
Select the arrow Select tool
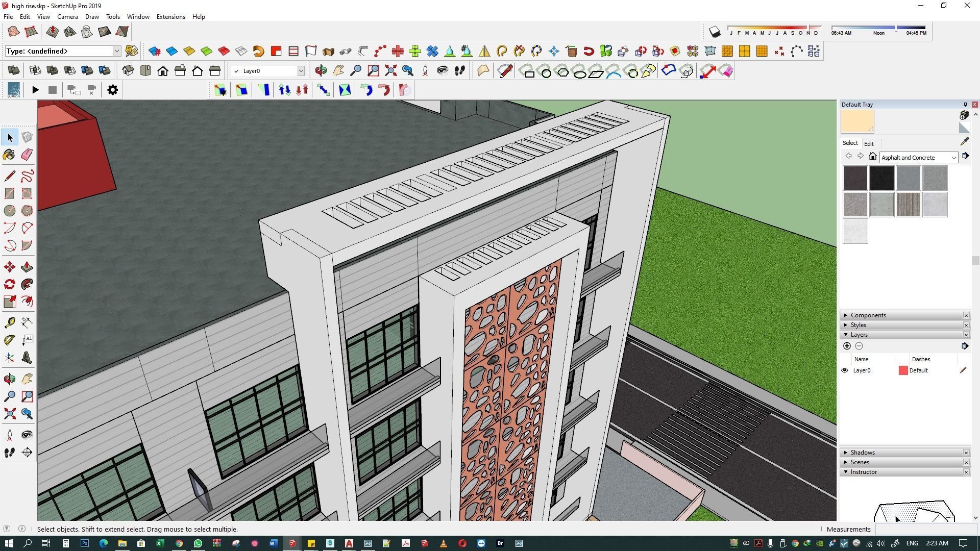pos(10,137)
